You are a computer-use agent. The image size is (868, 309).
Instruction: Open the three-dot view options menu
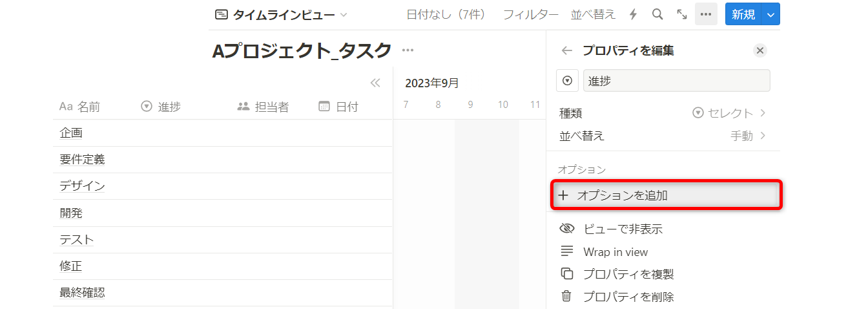pyautogui.click(x=706, y=14)
